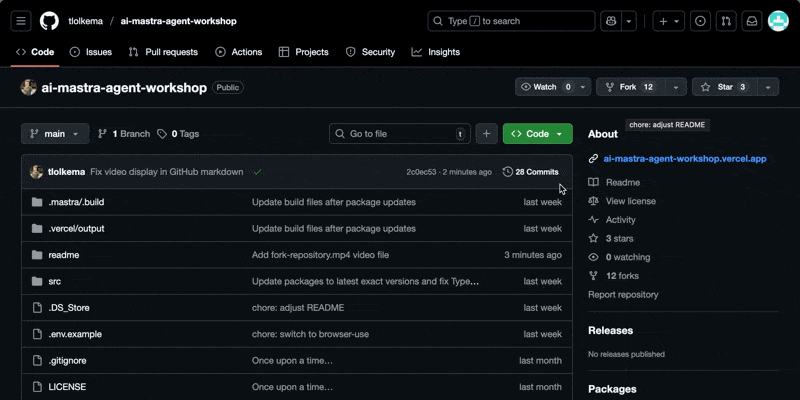800x400 pixels.
Task: Expand the Fork options dropdown arrow
Action: [x=676, y=87]
